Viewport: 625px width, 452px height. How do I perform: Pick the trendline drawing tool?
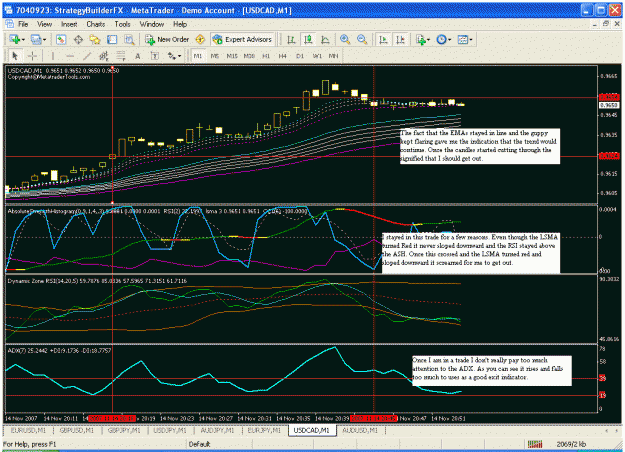(87, 56)
